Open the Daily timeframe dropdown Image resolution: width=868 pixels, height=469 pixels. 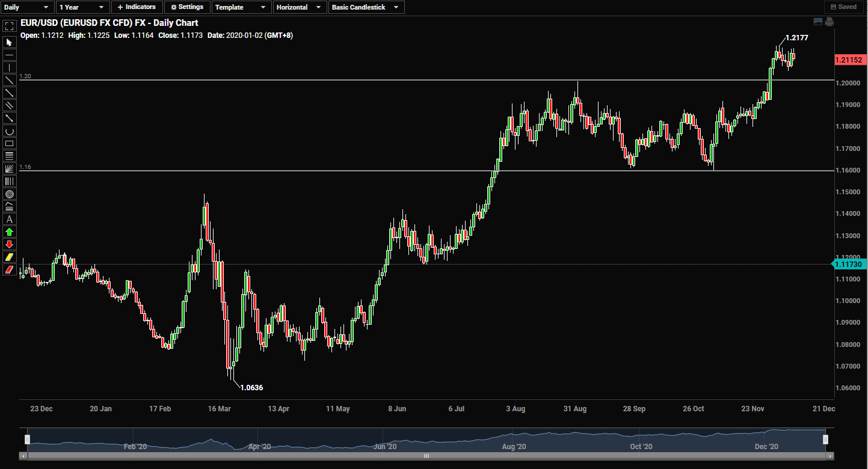click(x=28, y=7)
